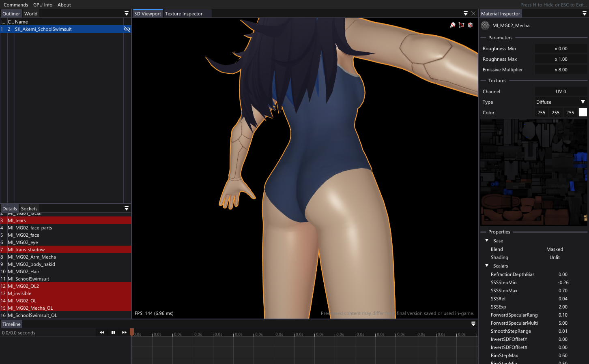Toggle the mesh cube display icon
Viewport: 589px width, 364px height.
click(470, 25)
